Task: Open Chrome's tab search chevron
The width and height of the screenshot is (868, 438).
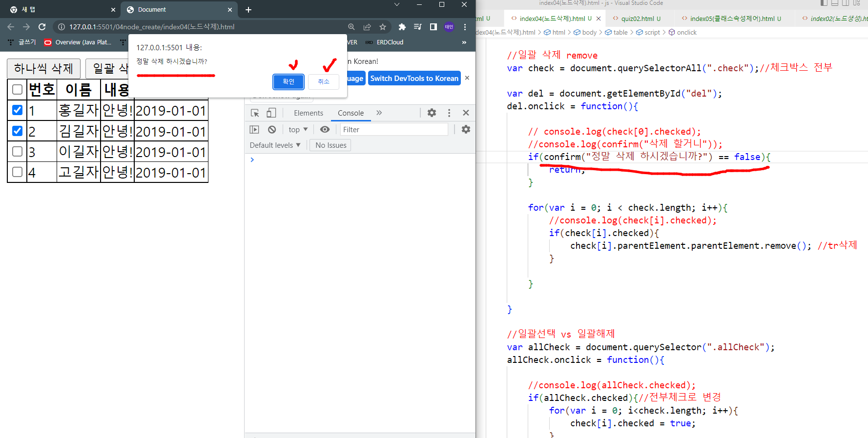Action: coord(396,4)
